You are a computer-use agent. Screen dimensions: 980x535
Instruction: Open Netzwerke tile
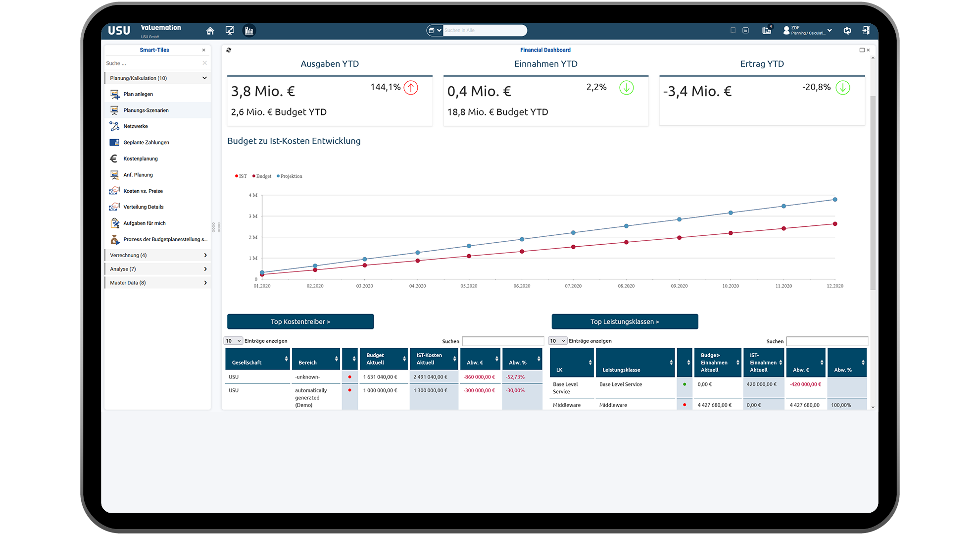coord(157,126)
